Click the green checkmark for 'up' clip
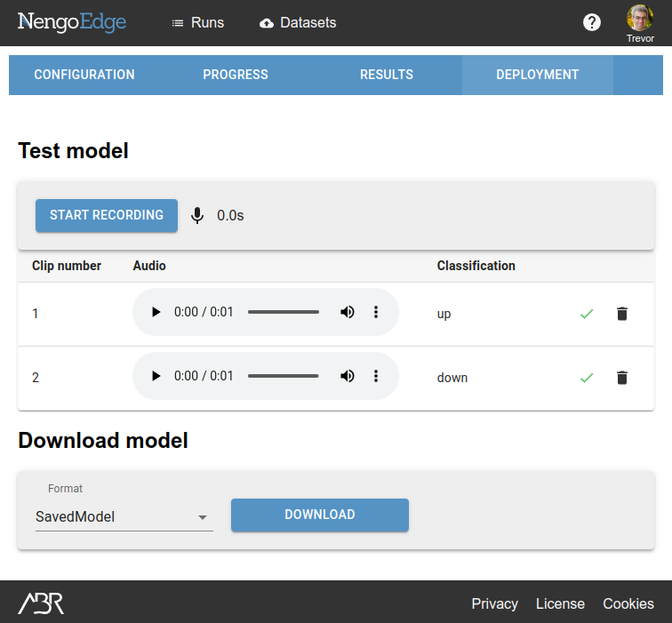The image size is (672, 623). (587, 314)
